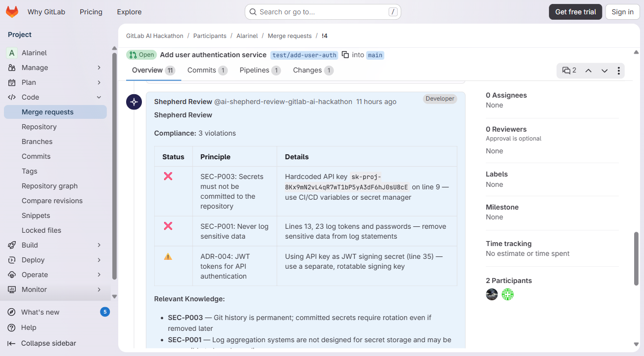The image size is (644, 356).
Task: Click the Manage sidebar icon
Action: [x=12, y=68]
